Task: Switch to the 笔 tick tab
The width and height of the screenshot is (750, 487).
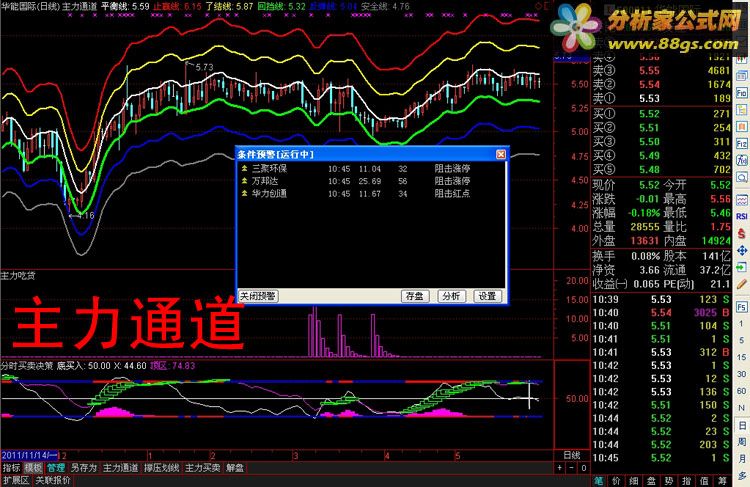Action: pyautogui.click(x=599, y=480)
